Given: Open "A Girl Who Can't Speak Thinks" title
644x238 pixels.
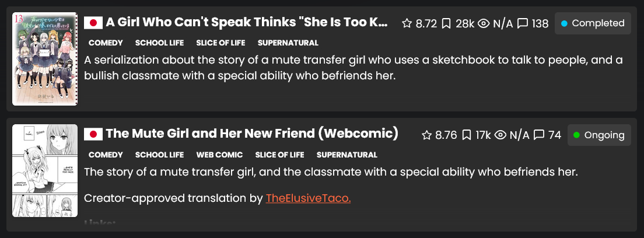Looking at the screenshot, I should pyautogui.click(x=246, y=23).
